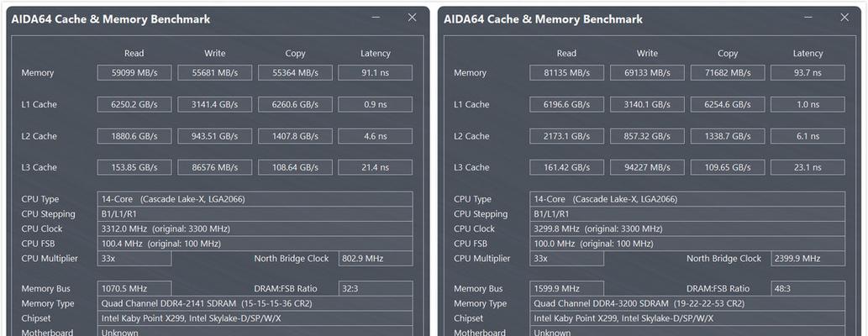The height and width of the screenshot is (336, 868).
Task: Select the 91.1 ns memory latency box
Action: tap(375, 73)
